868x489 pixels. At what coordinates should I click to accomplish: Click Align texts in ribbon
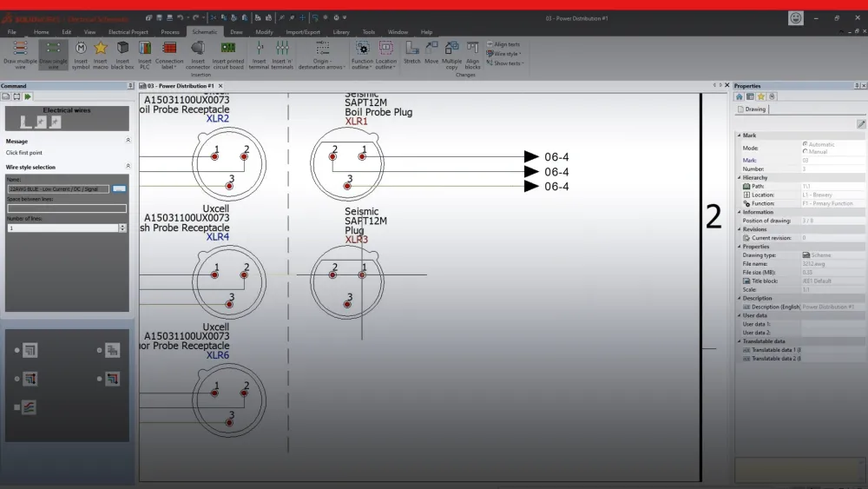coord(503,44)
